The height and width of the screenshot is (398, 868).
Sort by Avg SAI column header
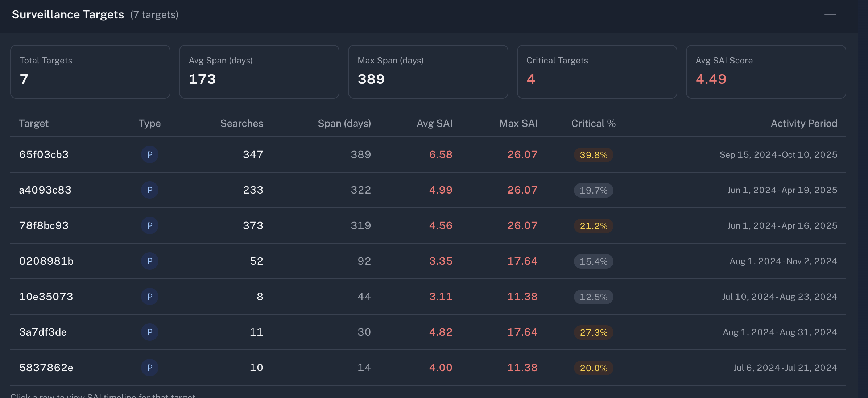[x=434, y=124]
